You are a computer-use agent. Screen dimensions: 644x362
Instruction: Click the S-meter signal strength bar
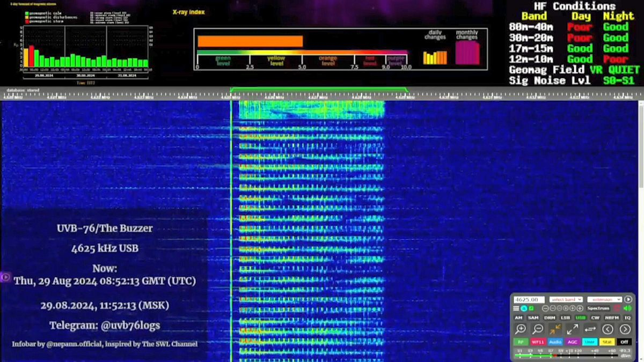pyautogui.click(x=566, y=356)
